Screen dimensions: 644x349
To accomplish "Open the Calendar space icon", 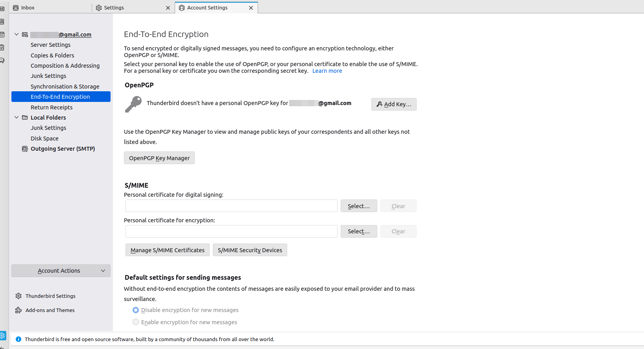I will [x=2, y=35].
